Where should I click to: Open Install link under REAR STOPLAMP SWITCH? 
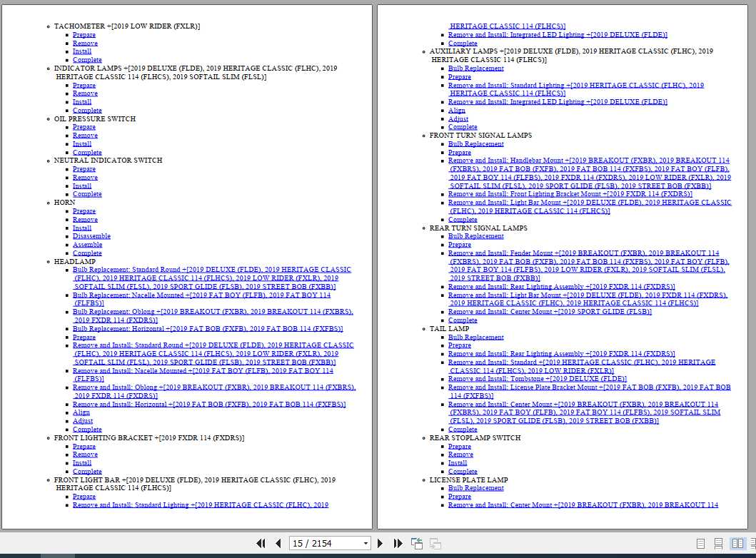458,463
